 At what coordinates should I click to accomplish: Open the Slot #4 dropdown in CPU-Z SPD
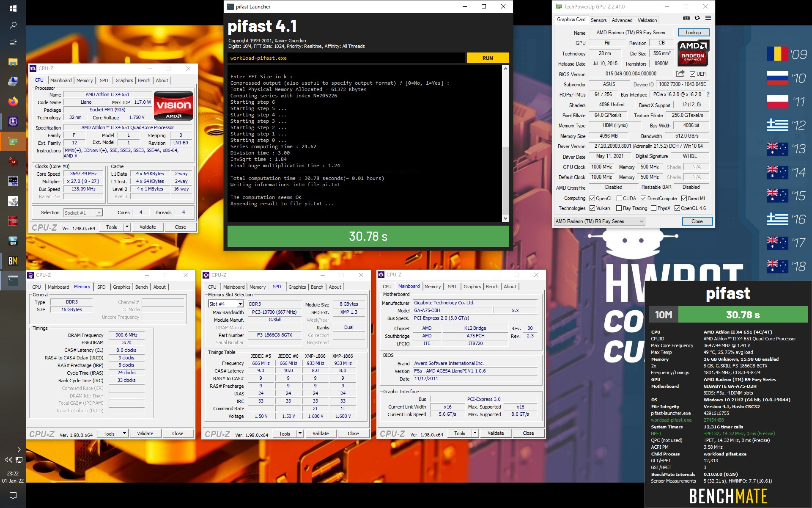point(226,304)
